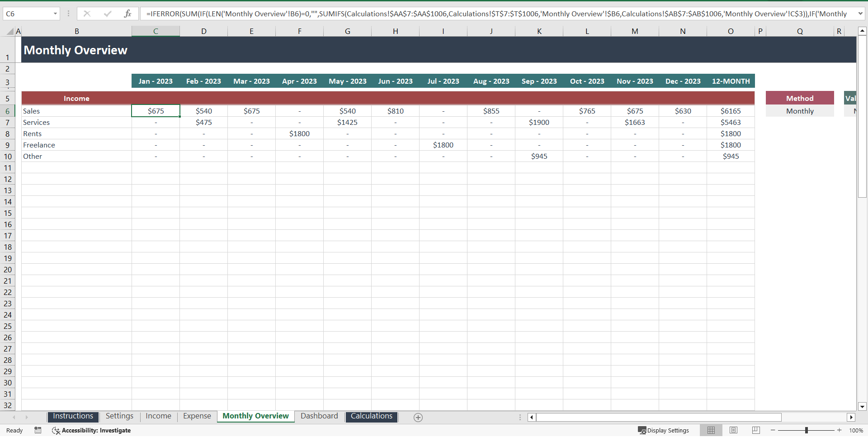The image size is (868, 437).
Task: Select the $5463 Services total cell
Action: coord(731,122)
